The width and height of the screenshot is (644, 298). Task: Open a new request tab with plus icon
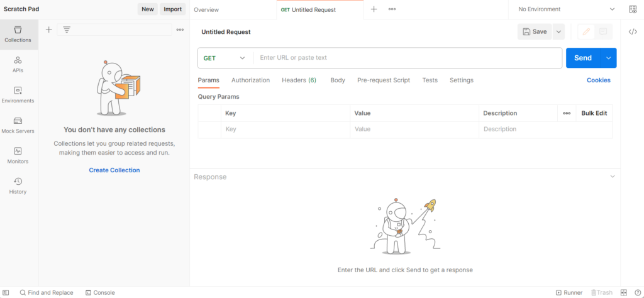coord(374,9)
